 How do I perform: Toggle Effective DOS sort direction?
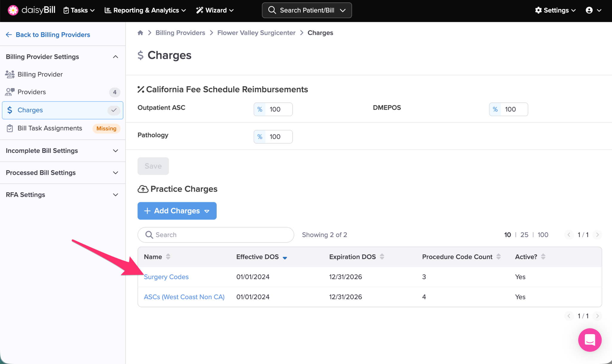(285, 258)
